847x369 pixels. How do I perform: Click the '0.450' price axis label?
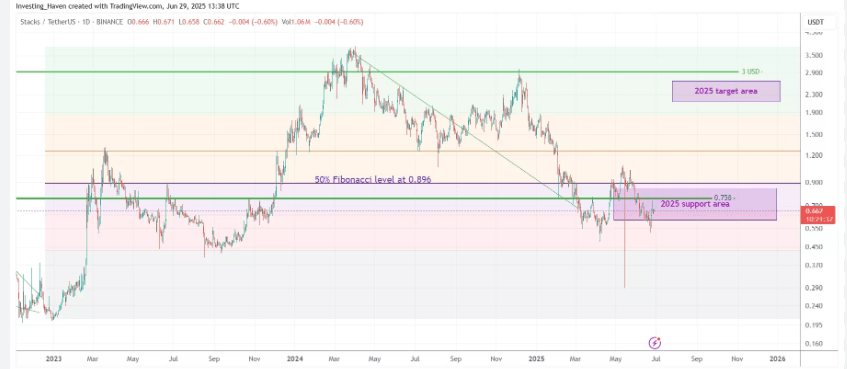[814, 247]
